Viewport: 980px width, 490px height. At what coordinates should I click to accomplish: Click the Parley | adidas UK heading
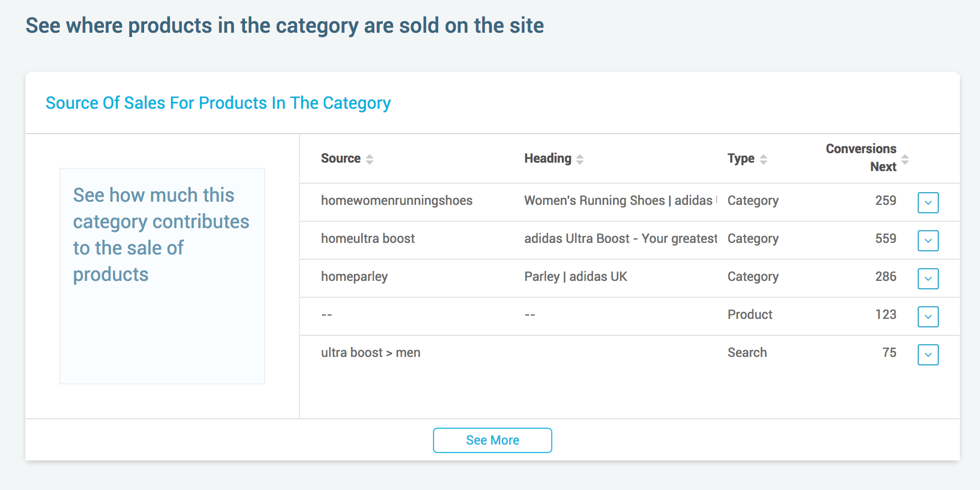click(x=576, y=277)
